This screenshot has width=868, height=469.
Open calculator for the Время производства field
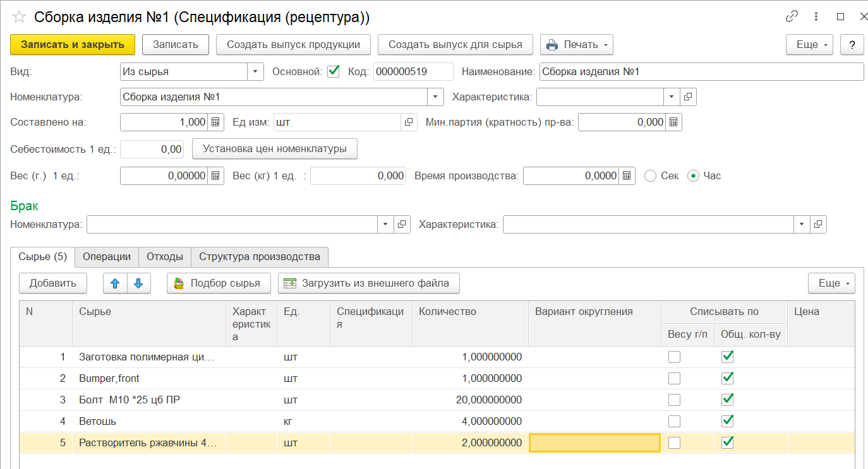[x=627, y=176]
